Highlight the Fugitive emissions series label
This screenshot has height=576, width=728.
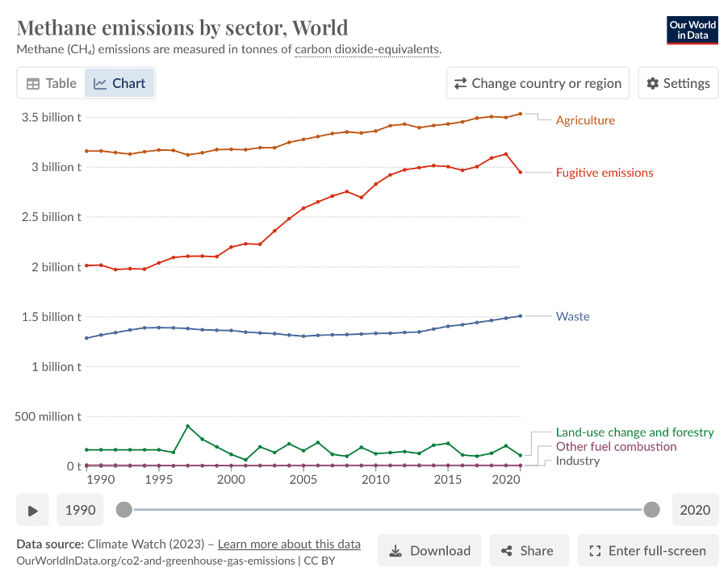point(605,173)
